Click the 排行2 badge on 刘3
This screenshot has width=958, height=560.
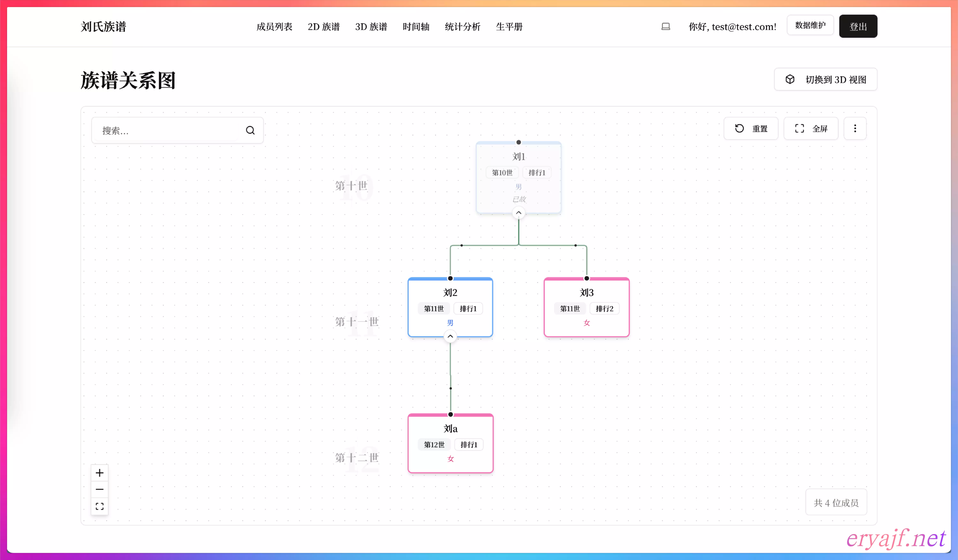click(604, 309)
